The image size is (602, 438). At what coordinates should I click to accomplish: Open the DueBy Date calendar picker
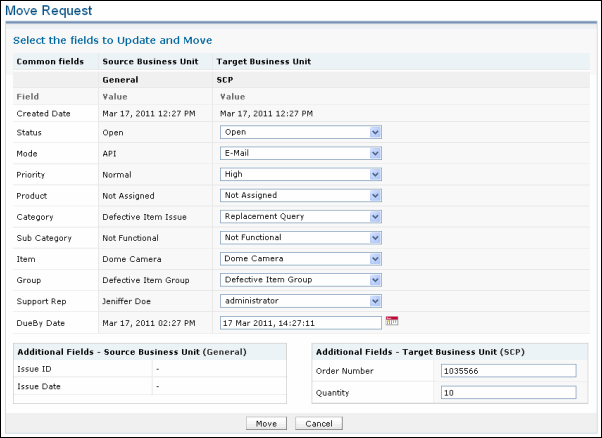click(392, 321)
